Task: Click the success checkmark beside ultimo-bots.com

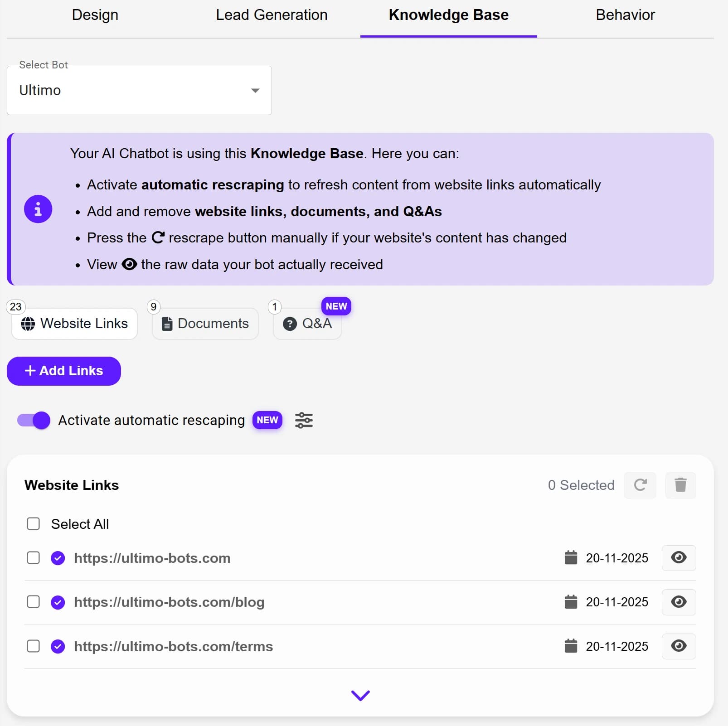Action: point(58,558)
